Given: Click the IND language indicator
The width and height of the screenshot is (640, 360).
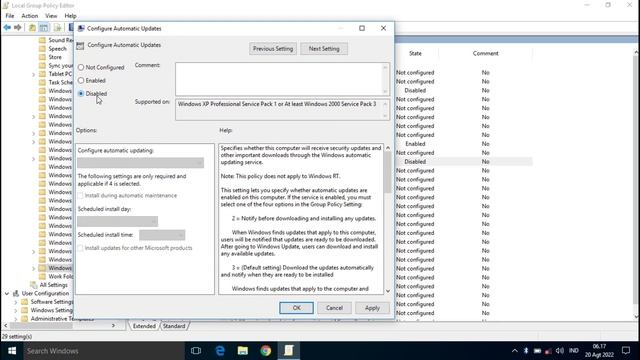Looking at the screenshot, I should pos(573,351).
